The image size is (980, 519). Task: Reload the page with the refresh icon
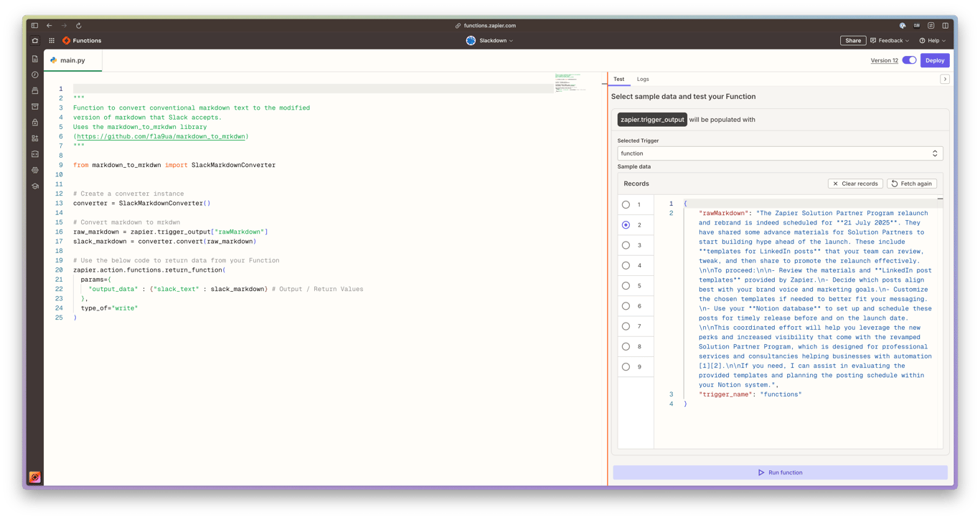pos(79,25)
